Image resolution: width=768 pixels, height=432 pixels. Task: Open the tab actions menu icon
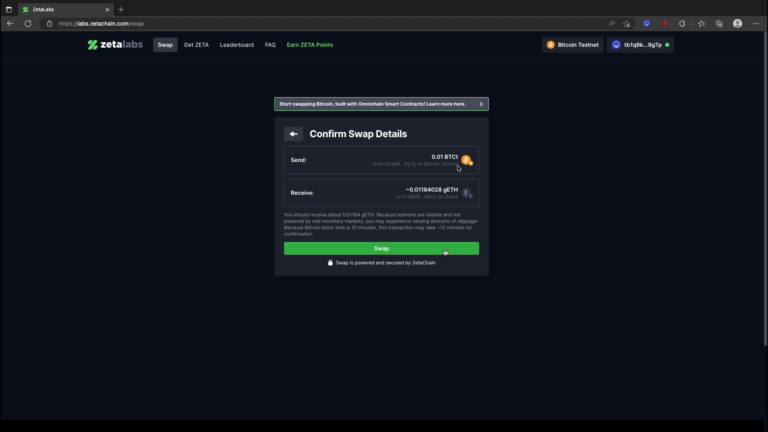(x=9, y=9)
